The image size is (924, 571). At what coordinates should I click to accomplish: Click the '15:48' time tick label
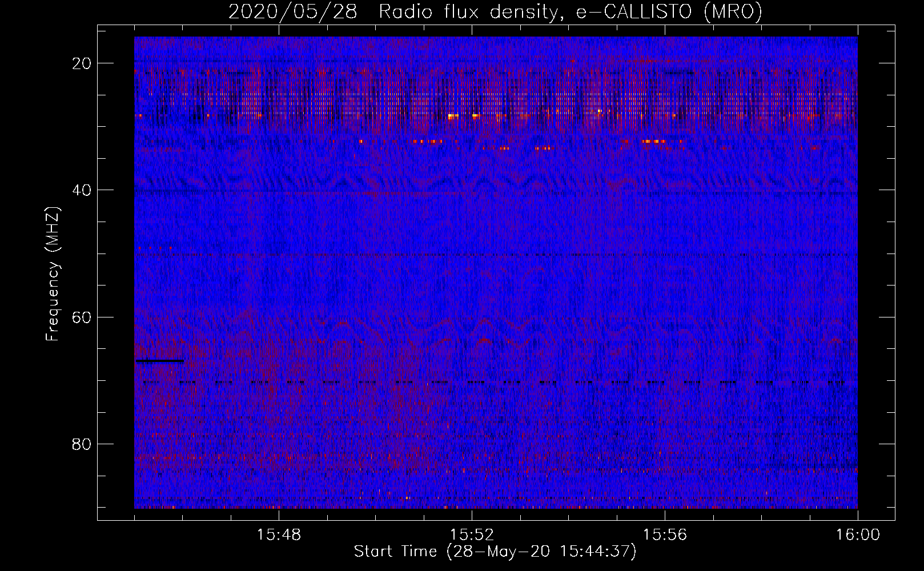(279, 535)
